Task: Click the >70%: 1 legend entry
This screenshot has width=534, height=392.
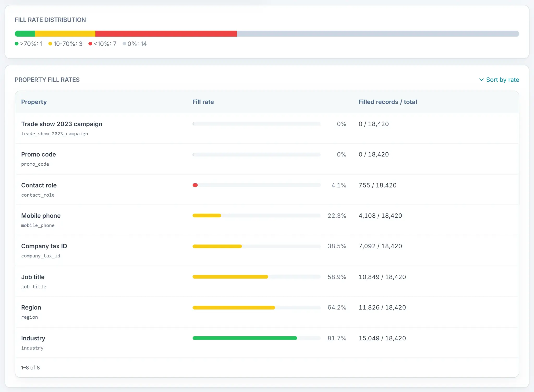Action: click(29, 44)
